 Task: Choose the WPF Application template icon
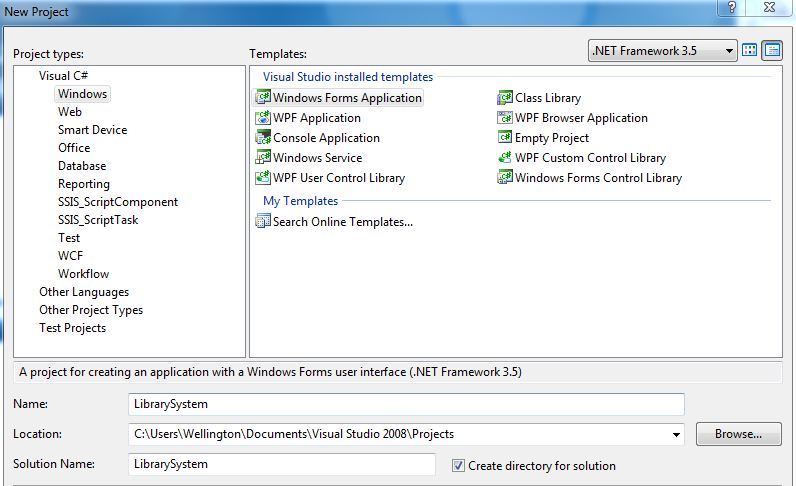(264, 118)
